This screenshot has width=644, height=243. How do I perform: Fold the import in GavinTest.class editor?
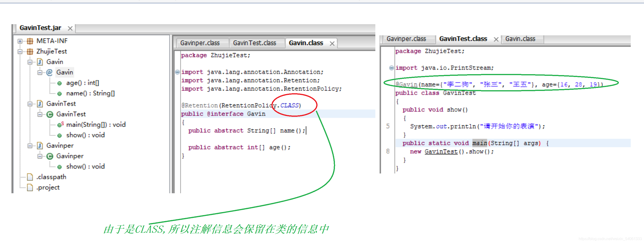(x=392, y=68)
